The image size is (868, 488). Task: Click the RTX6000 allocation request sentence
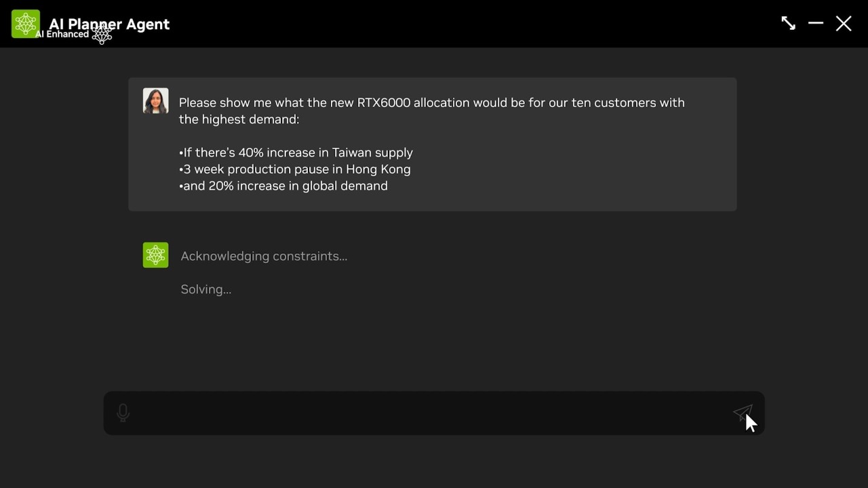coord(432,111)
